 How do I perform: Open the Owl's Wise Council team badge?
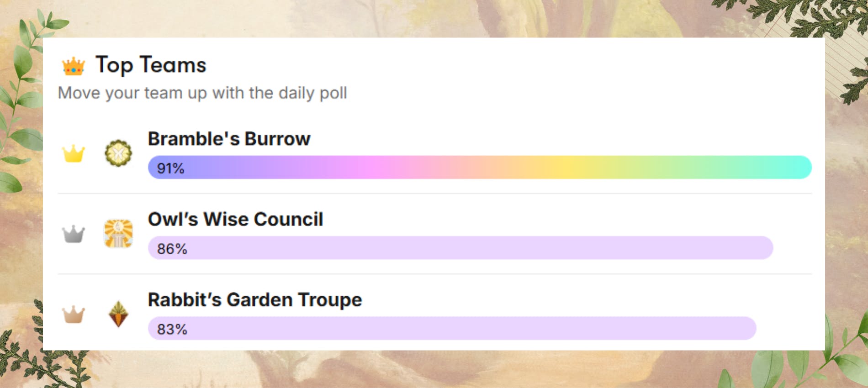click(x=118, y=234)
